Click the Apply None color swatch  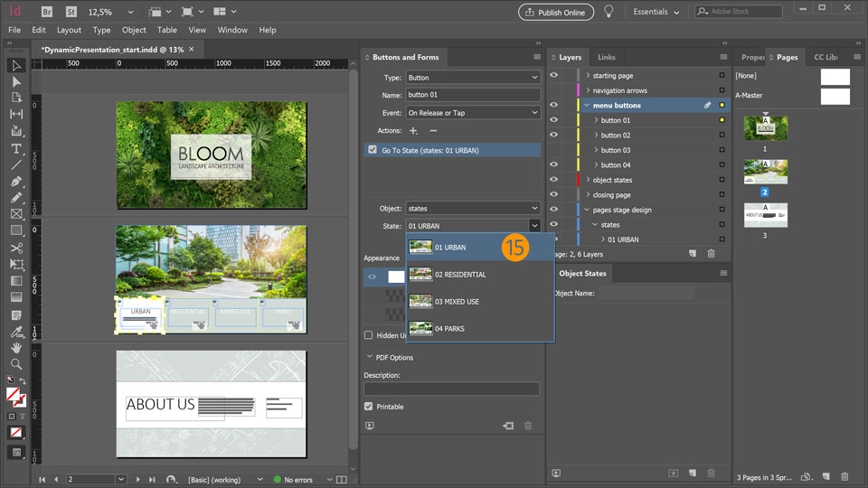[x=16, y=432]
